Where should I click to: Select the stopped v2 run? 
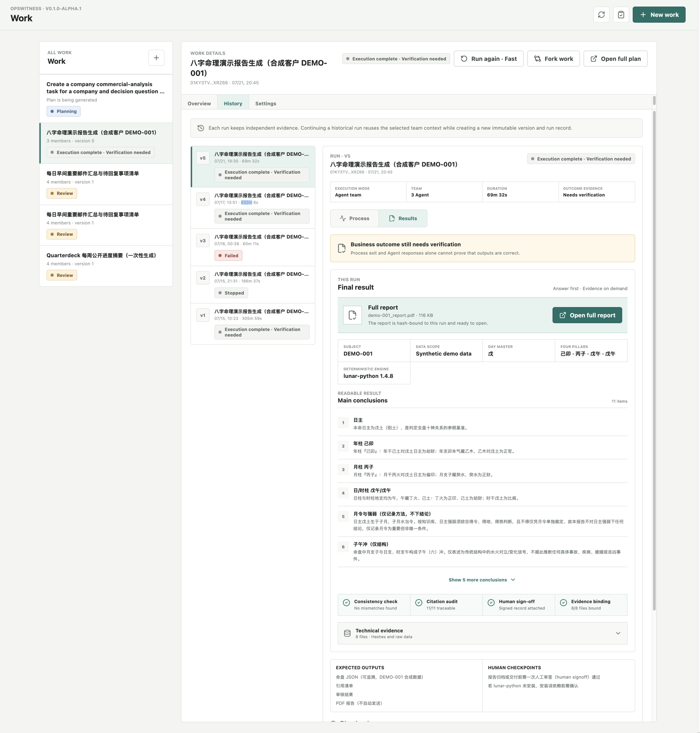click(253, 285)
